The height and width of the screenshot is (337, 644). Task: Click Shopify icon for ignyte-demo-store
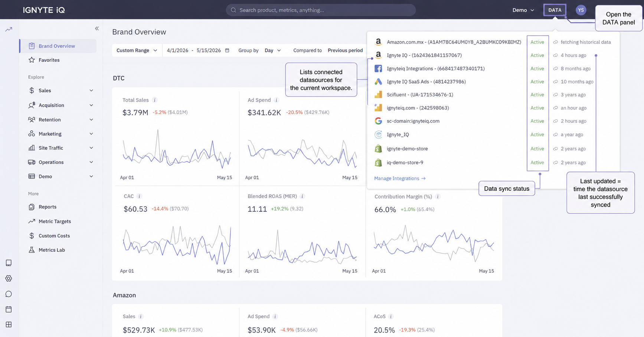[x=378, y=149]
